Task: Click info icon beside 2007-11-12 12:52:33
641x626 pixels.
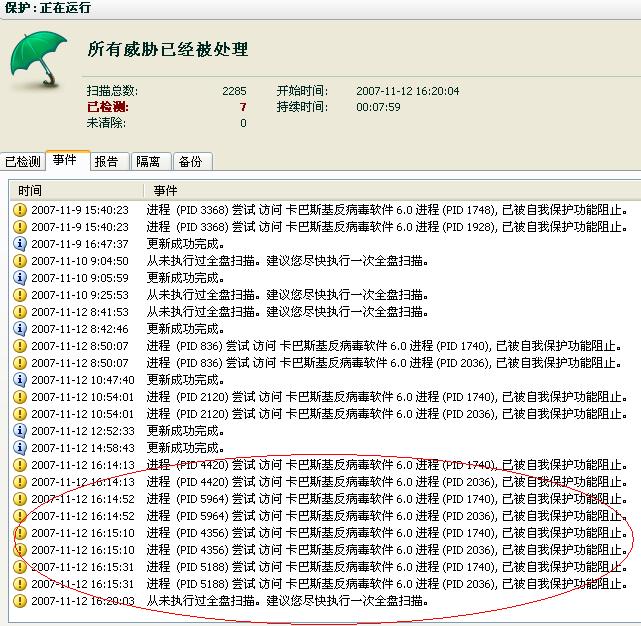Action: coord(20,431)
